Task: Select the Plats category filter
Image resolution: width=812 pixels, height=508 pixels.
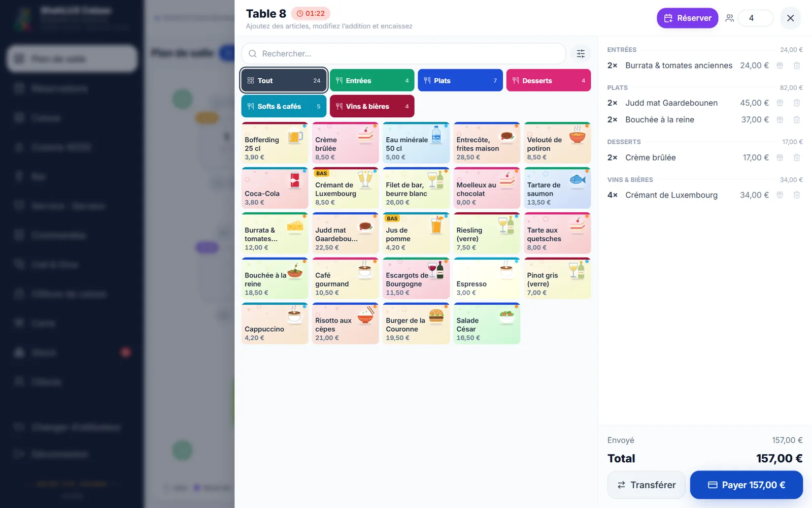Action: 460,80
